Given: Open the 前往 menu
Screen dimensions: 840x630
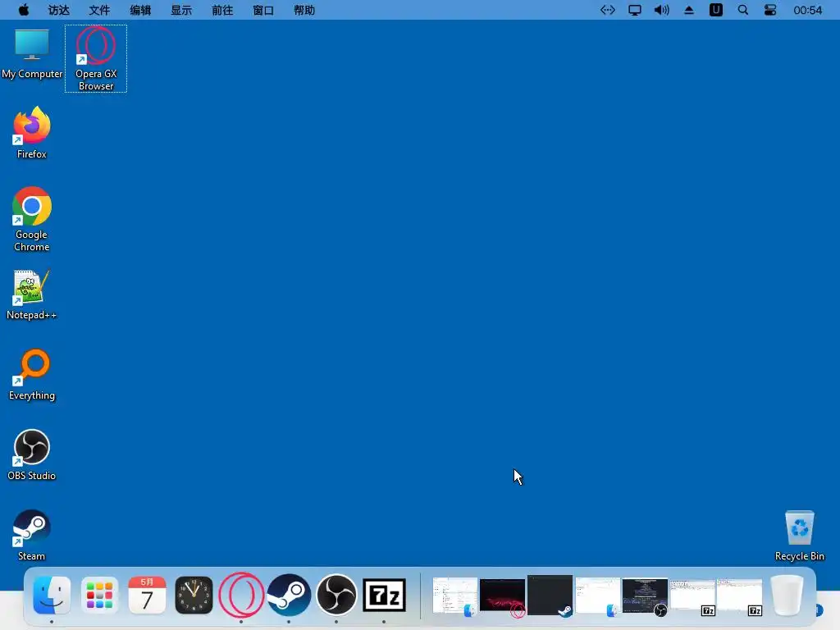Looking at the screenshot, I should (x=222, y=10).
